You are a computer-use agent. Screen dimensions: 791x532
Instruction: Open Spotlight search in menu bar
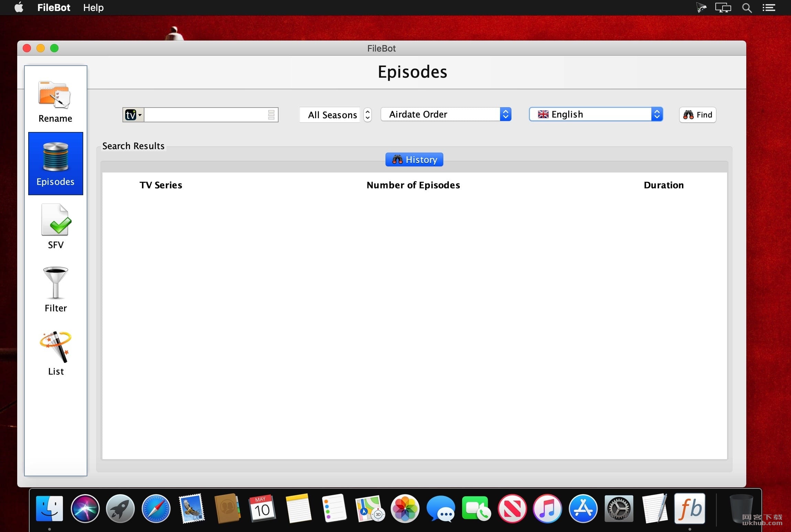click(747, 8)
